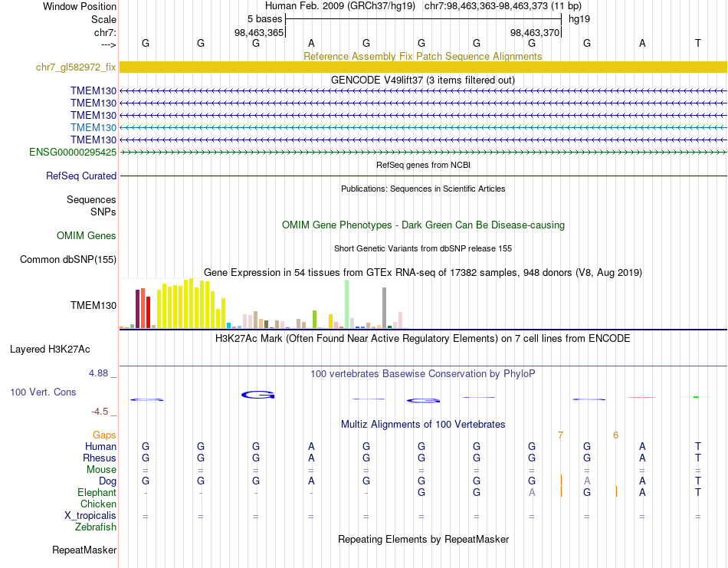
Task: Click the Dog species row label
Action: [x=108, y=481]
